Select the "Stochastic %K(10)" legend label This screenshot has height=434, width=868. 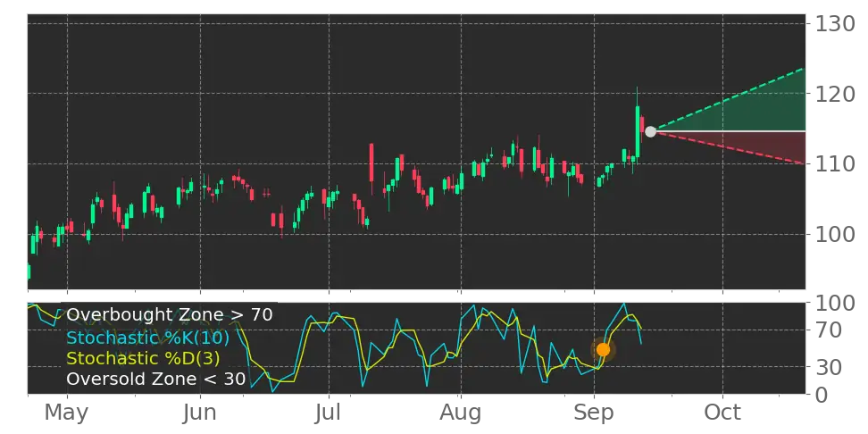point(148,337)
